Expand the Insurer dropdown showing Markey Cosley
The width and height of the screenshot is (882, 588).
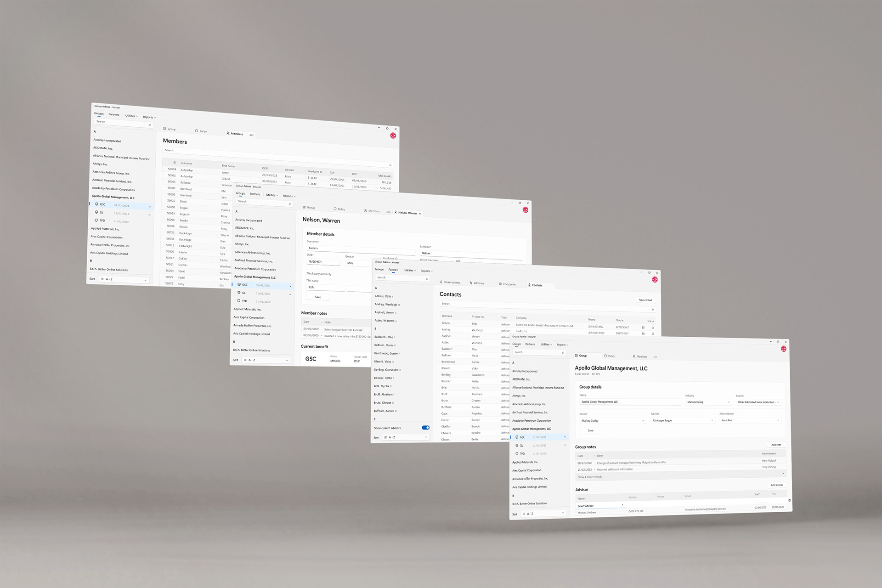[x=612, y=421]
